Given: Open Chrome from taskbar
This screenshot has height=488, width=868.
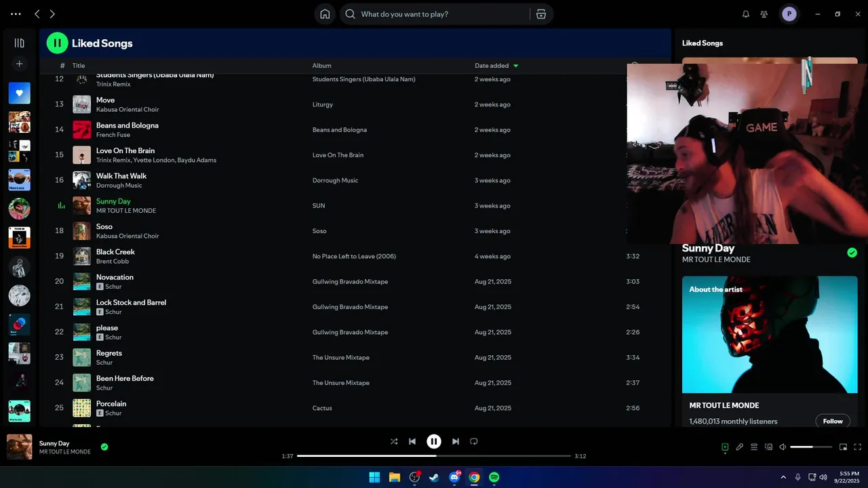Looking at the screenshot, I should pyautogui.click(x=474, y=477).
